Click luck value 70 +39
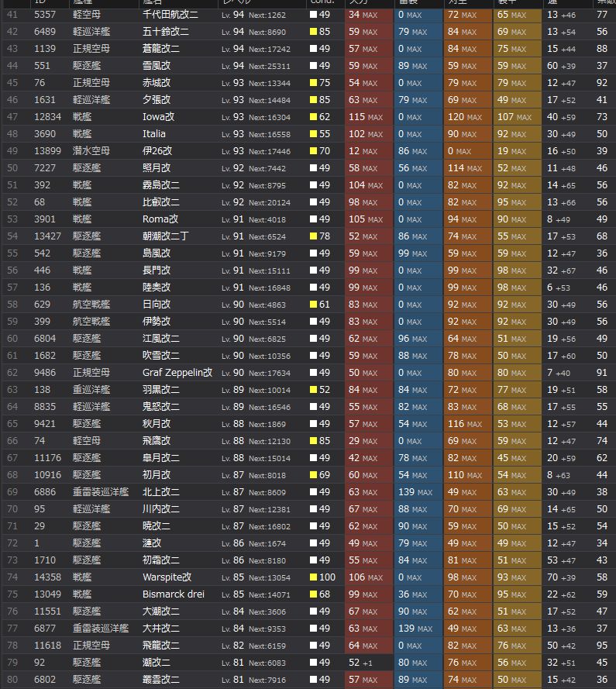Viewport: 616px width, 689px height. tap(561, 577)
